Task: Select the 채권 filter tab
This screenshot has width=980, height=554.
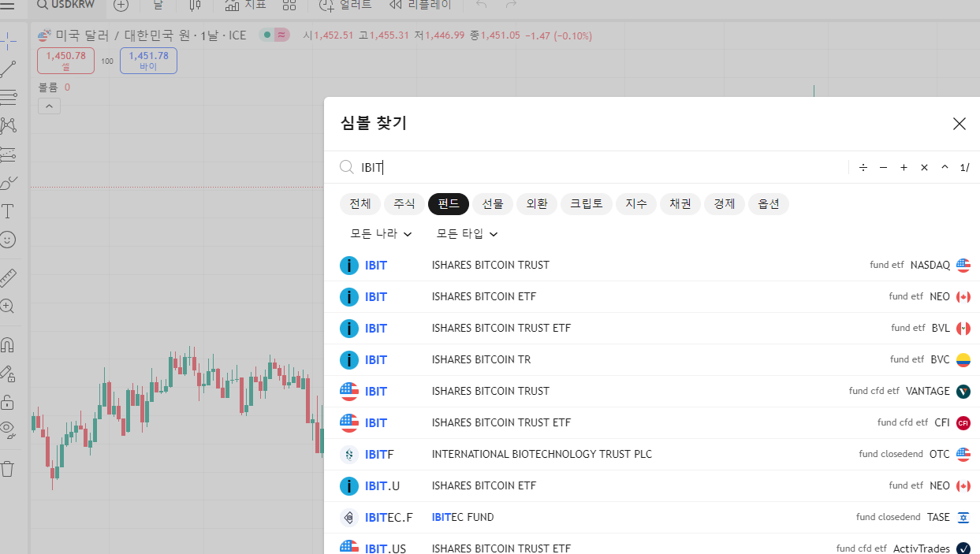Action: 680,204
